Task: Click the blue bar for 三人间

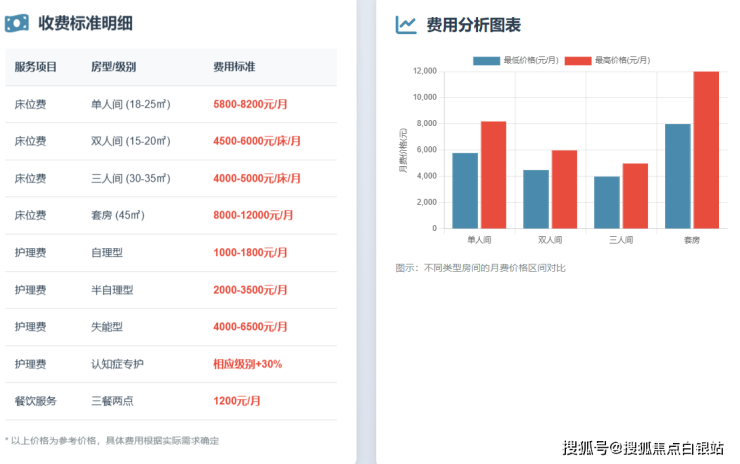Action: 607,202
